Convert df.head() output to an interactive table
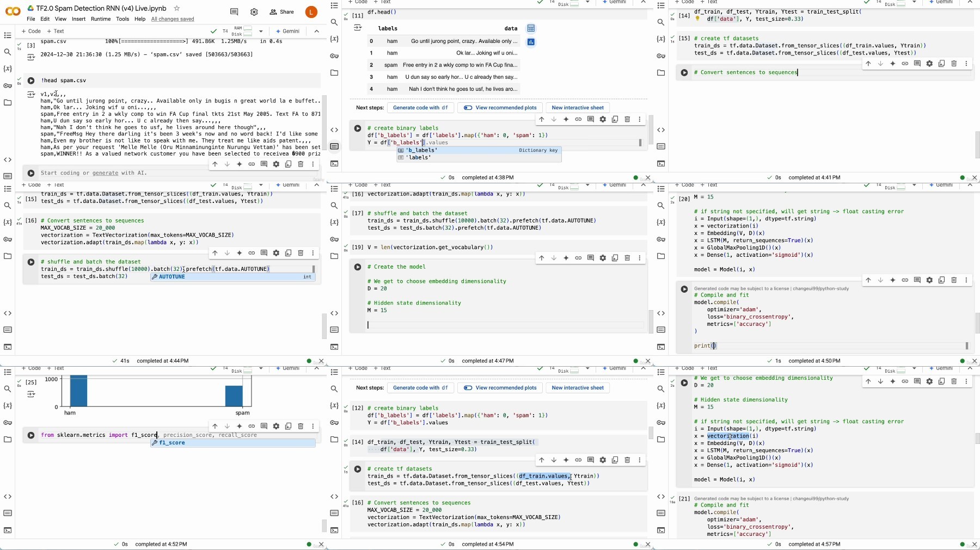 click(x=531, y=28)
